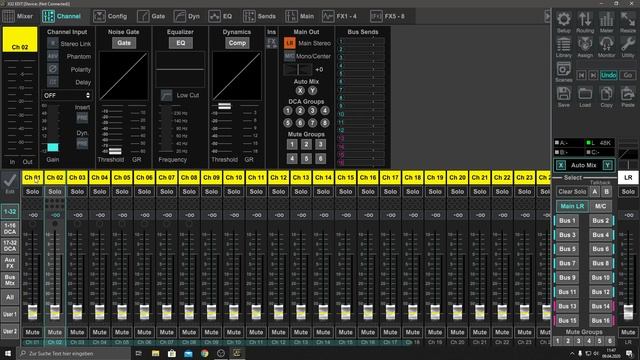This screenshot has height=360, width=640.
Task: Open the Meter view icon
Action: point(607,19)
